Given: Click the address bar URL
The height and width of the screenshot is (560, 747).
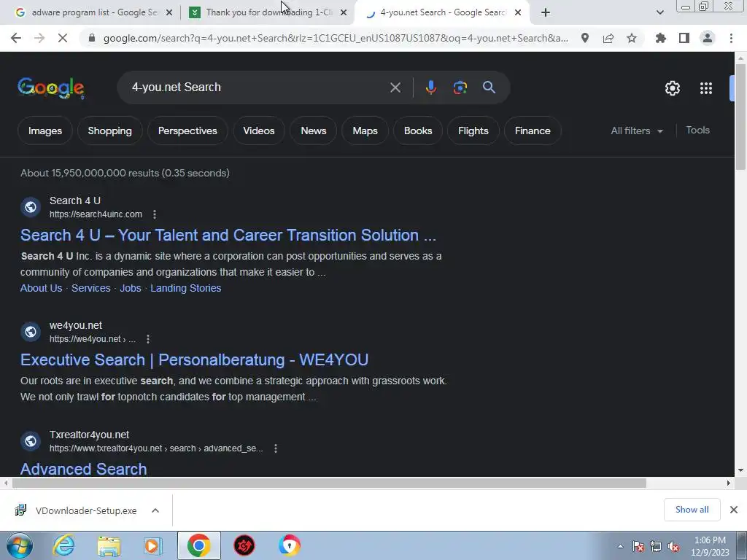Looking at the screenshot, I should (336, 38).
